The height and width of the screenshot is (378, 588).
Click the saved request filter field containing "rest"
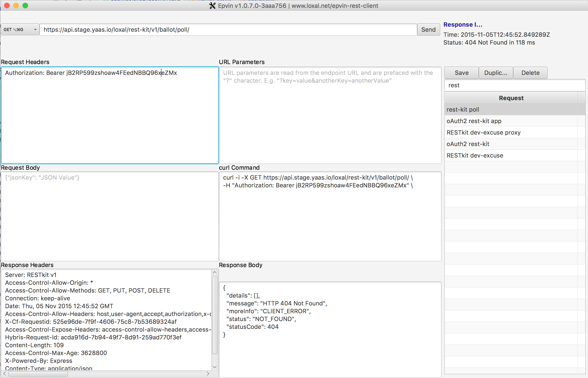(515, 85)
